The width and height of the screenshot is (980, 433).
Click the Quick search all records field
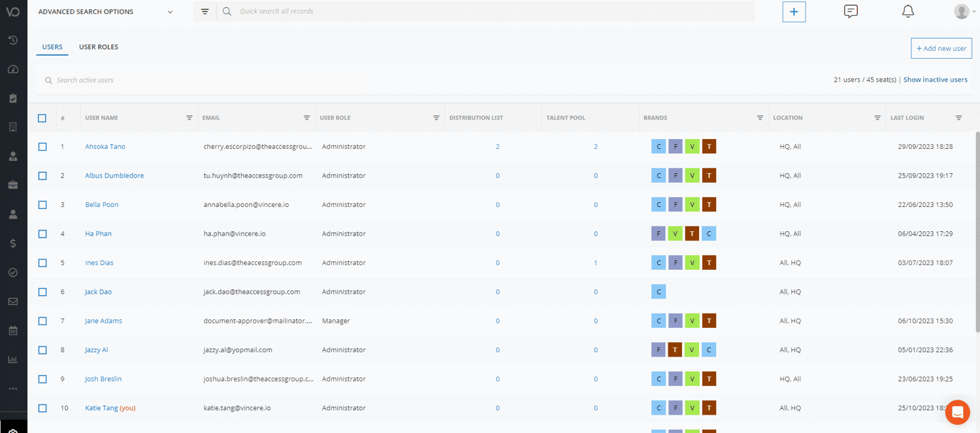click(487, 12)
